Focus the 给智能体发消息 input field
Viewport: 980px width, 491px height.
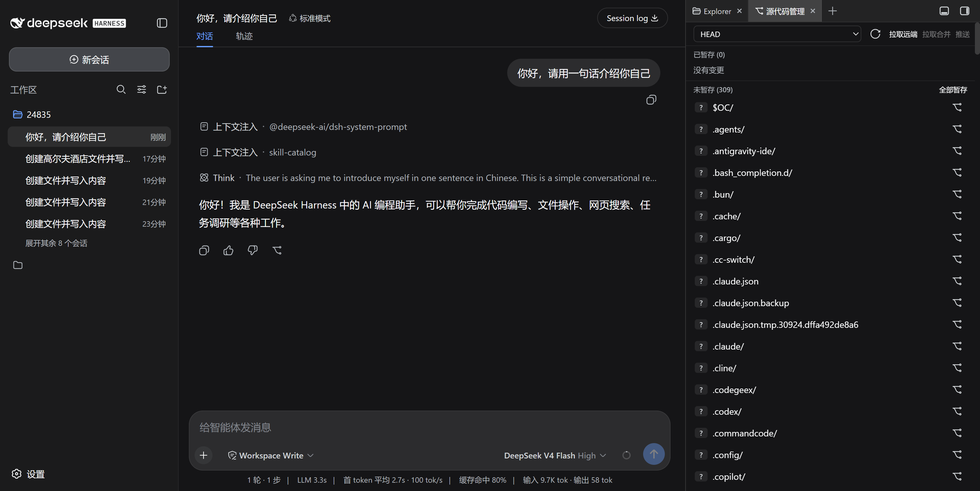pyautogui.click(x=429, y=427)
